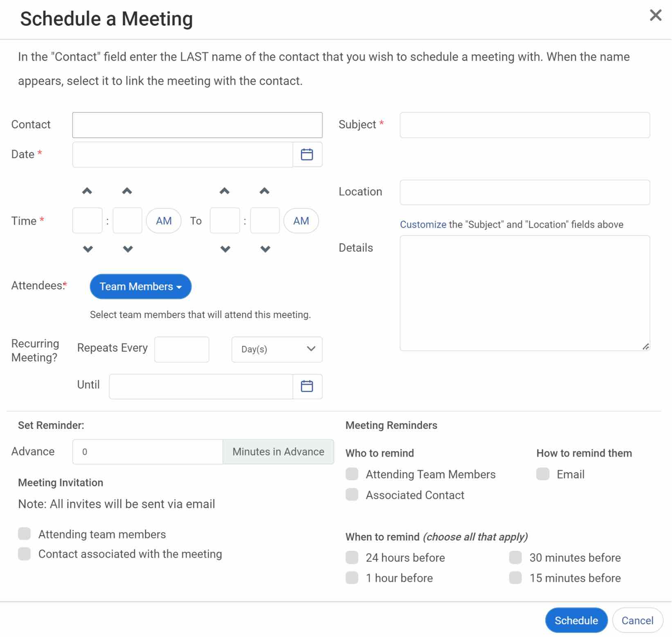This screenshot has width=672, height=637.
Task: Tick the 24 hours before checkbox
Action: click(352, 557)
